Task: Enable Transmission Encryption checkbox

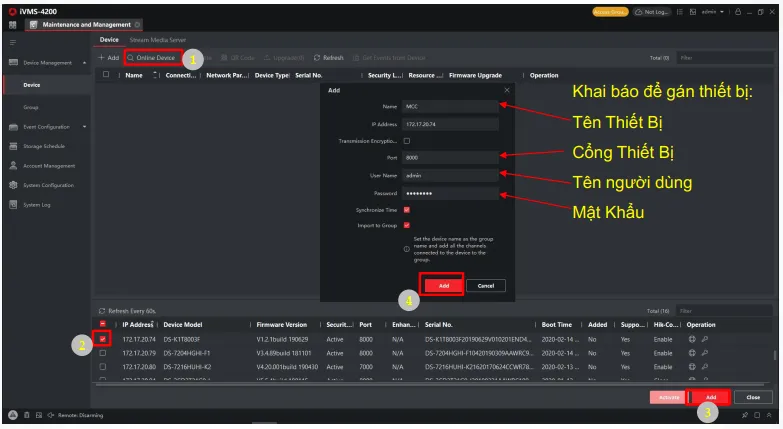Action: tap(406, 141)
